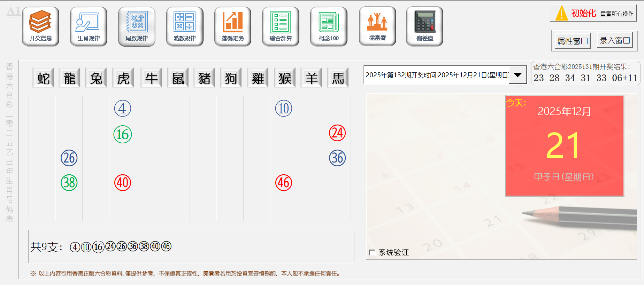Expand the draw period dropdown arrow
Viewport: 644px width, 285px height.
click(517, 75)
